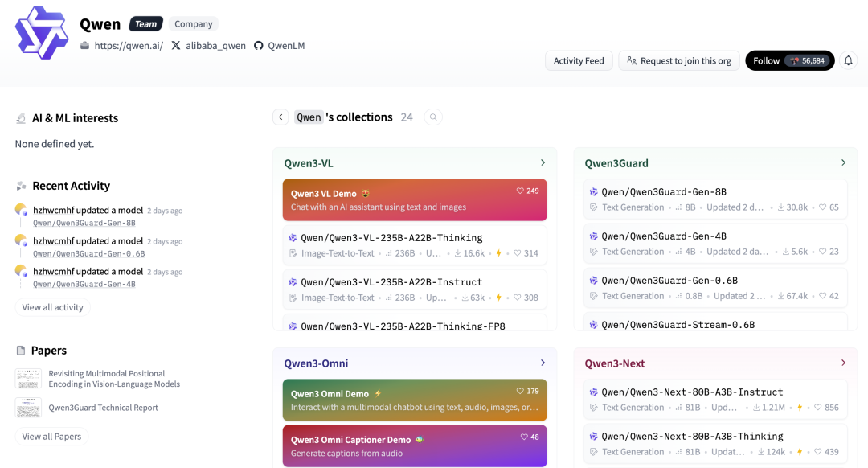Image resolution: width=868 pixels, height=468 pixels.
Task: Go back with the collections left arrow
Action: coord(280,117)
